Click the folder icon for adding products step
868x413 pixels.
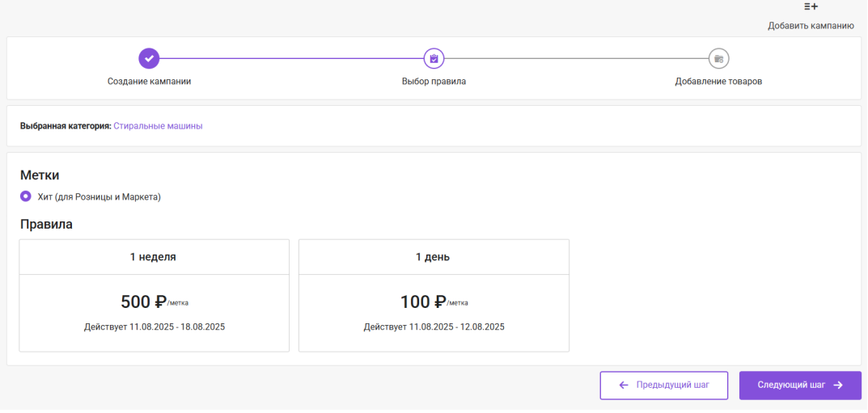[718, 58]
